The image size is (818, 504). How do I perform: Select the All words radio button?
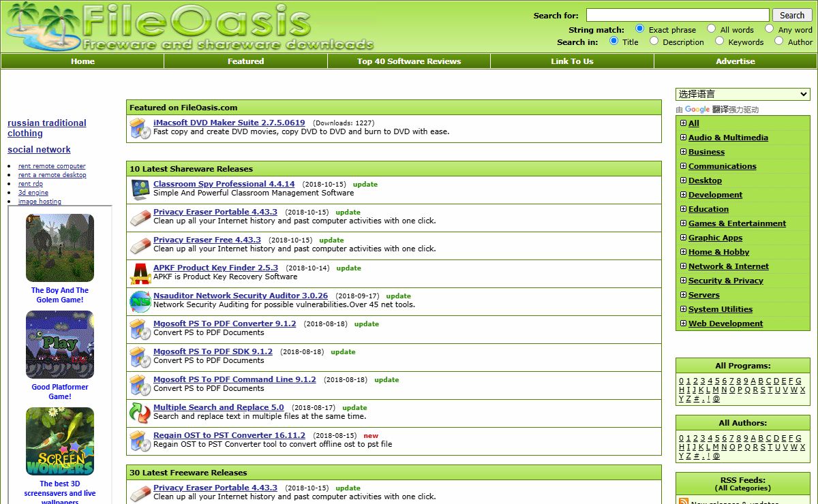712,29
